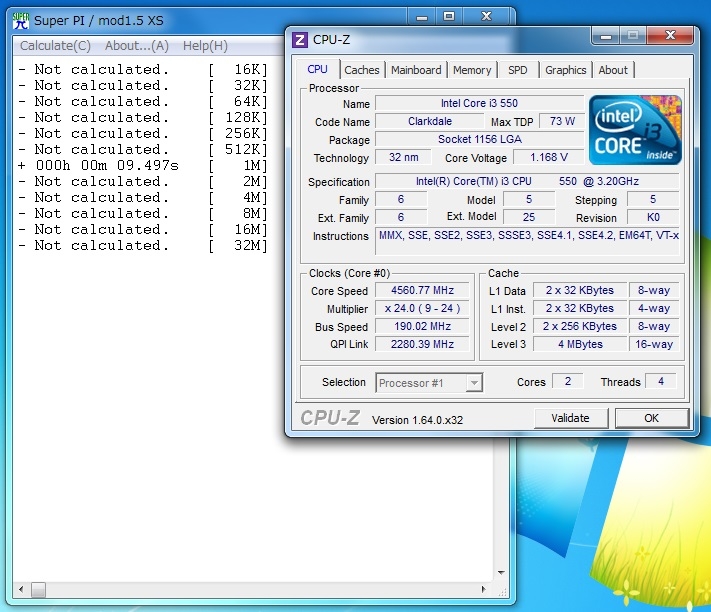
Task: Expand the Processor #1 selection dropdown
Action: [x=474, y=383]
